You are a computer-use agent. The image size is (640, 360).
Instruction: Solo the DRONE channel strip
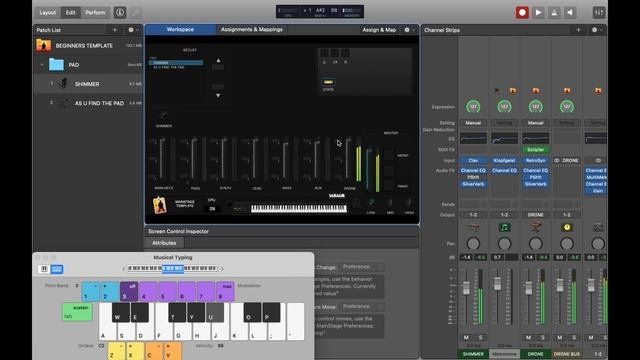(543, 338)
